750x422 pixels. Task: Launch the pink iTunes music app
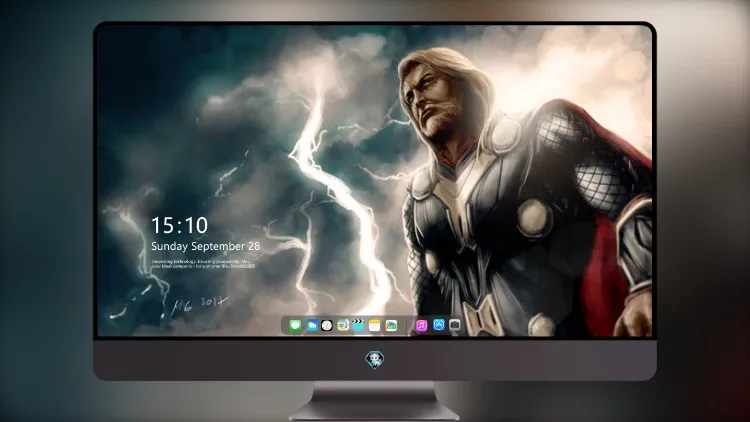click(x=421, y=326)
